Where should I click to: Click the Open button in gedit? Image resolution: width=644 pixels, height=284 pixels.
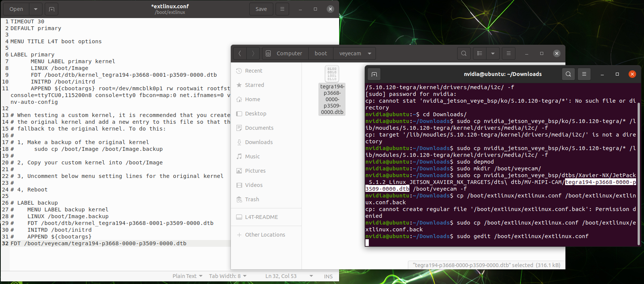[16, 9]
